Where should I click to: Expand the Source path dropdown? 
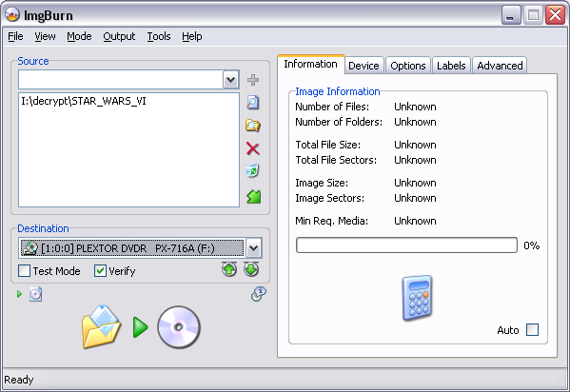click(x=231, y=80)
